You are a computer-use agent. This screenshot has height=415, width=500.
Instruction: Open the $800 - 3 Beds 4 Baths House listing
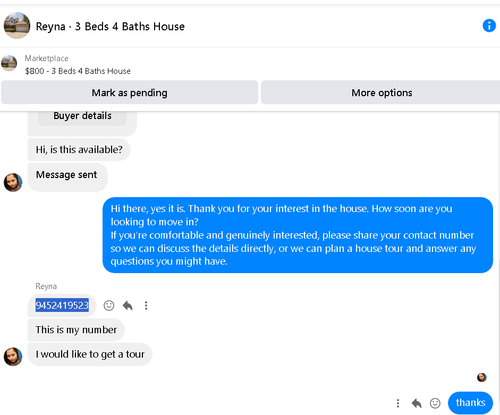point(78,71)
